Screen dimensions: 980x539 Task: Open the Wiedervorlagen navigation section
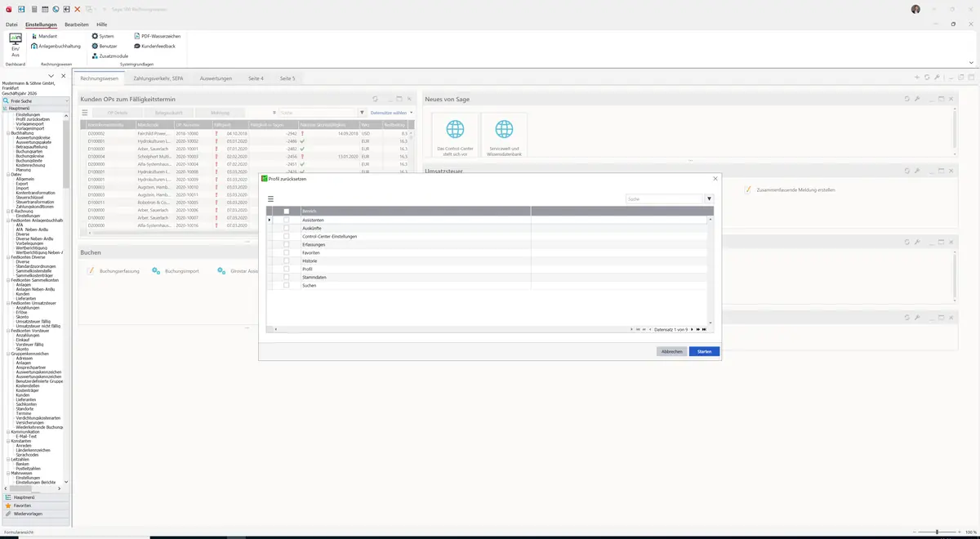pyautogui.click(x=34, y=514)
